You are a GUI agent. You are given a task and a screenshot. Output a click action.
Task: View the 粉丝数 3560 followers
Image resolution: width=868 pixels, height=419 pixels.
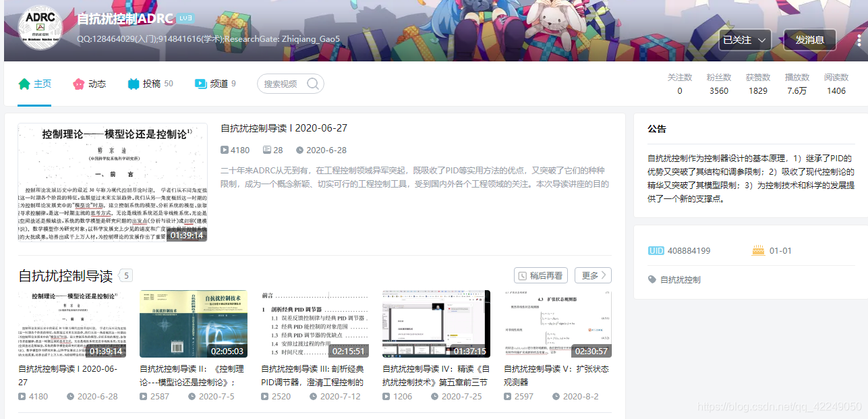(x=719, y=84)
